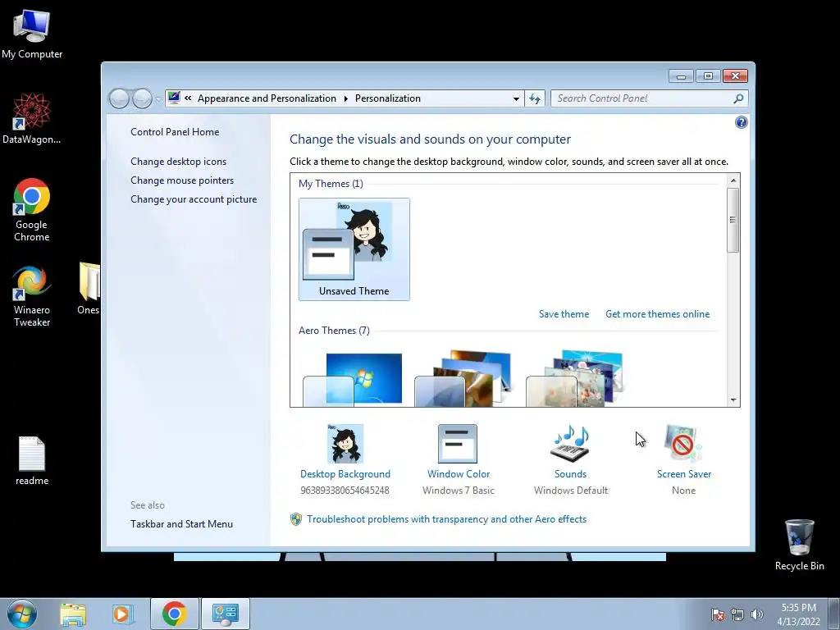Select the third Aero theme thumbnail

(x=574, y=378)
